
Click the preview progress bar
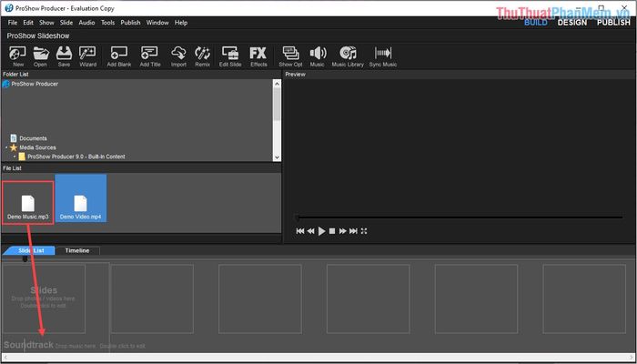click(x=459, y=217)
